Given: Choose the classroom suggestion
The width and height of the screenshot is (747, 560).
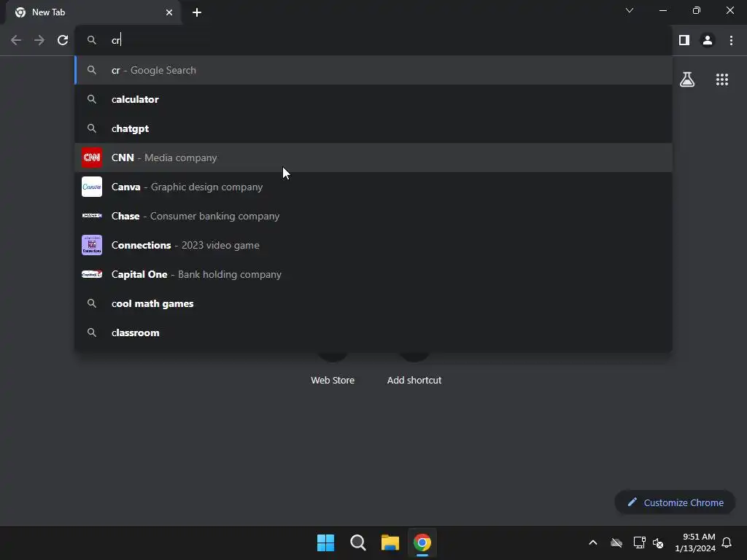Looking at the screenshot, I should pos(373,332).
